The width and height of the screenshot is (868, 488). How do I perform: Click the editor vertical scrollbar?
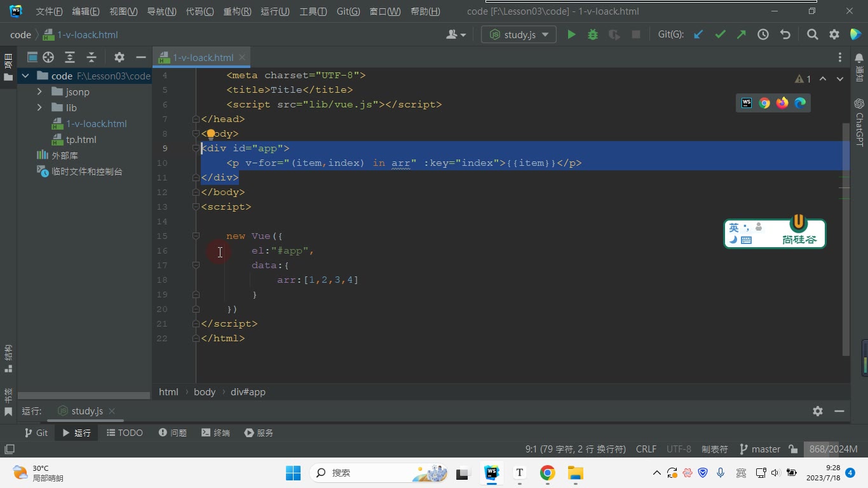pyautogui.click(x=846, y=239)
